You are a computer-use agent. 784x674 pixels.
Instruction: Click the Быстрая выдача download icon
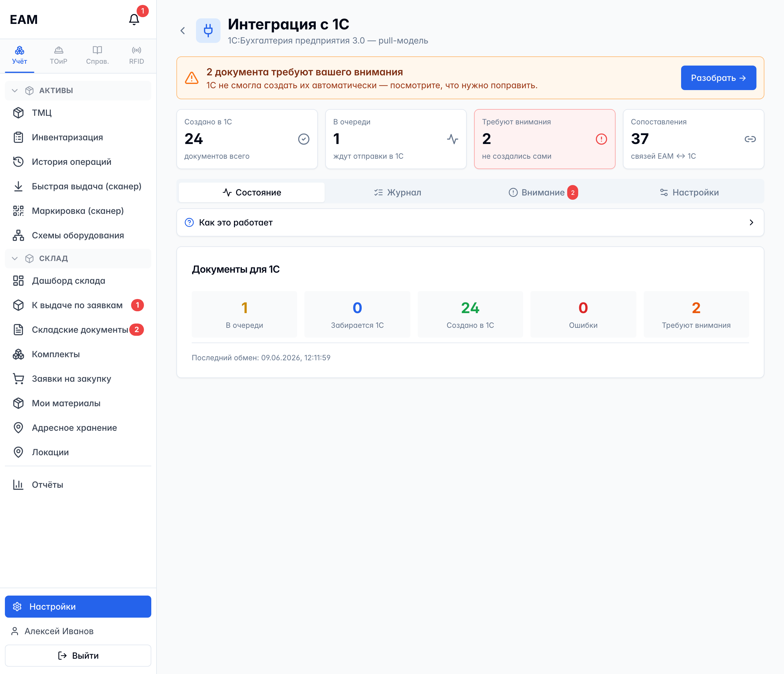(x=18, y=186)
